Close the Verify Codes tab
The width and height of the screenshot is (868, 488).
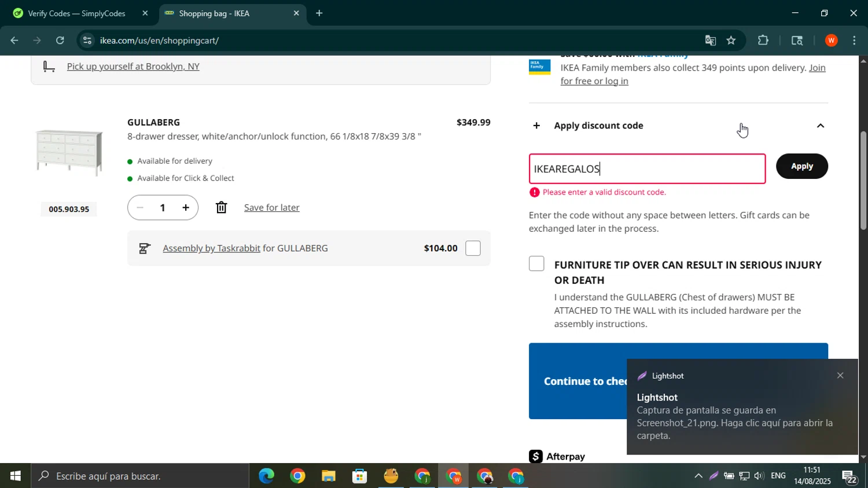pyautogui.click(x=145, y=13)
